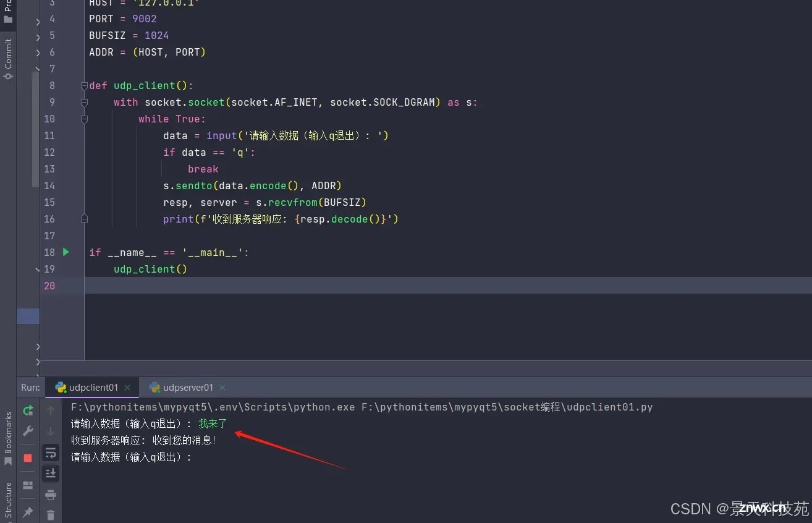Screen dimensions: 812x523
Task: Click the Python icon on udpserver01 tab
Action: tap(154, 388)
